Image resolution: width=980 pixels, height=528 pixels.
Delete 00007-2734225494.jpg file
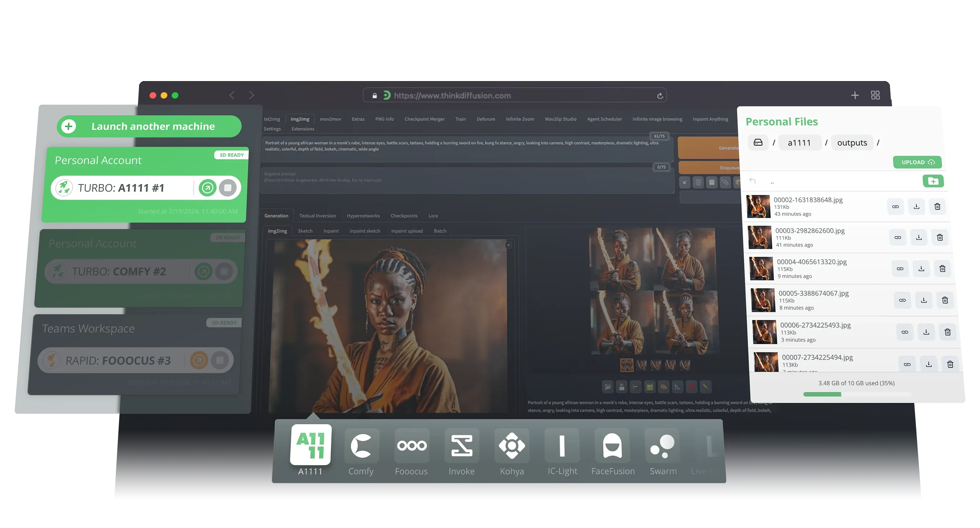[950, 364]
